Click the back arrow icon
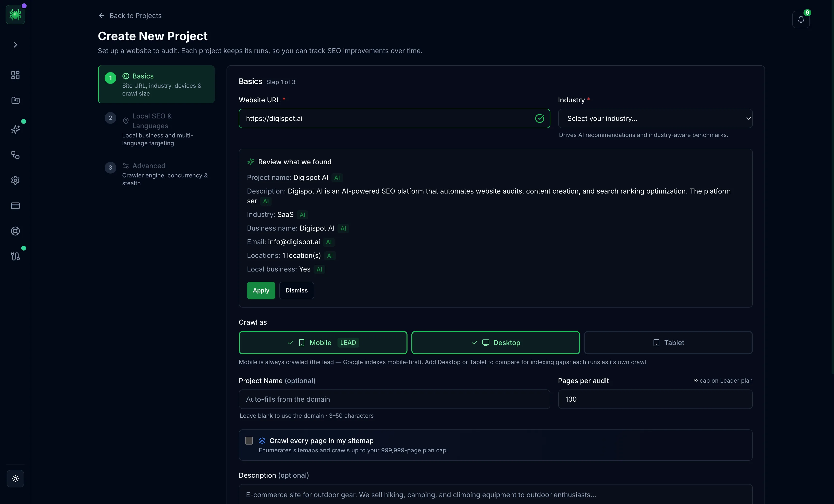 (x=101, y=16)
